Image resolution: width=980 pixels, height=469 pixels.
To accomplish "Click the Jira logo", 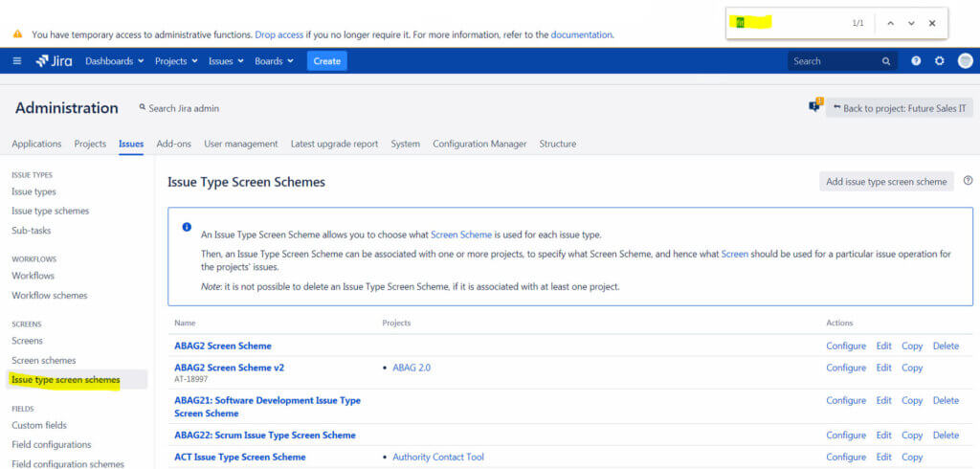I will (x=54, y=61).
